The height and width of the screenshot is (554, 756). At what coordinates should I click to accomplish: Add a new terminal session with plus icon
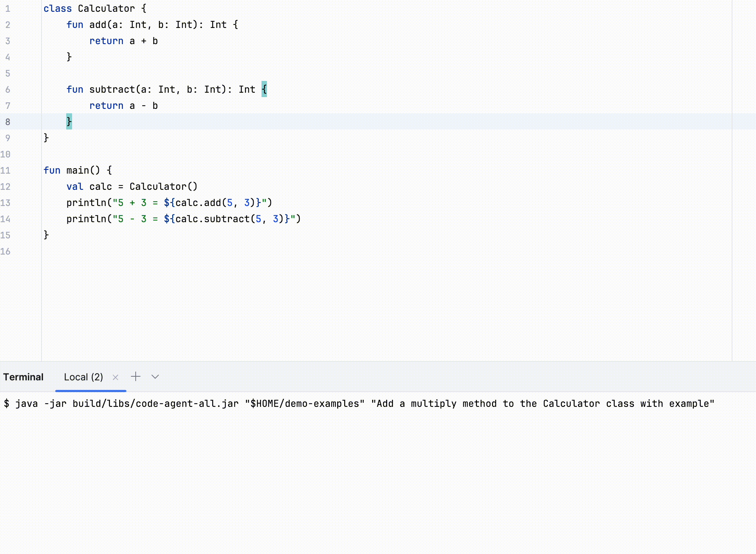[x=136, y=377]
